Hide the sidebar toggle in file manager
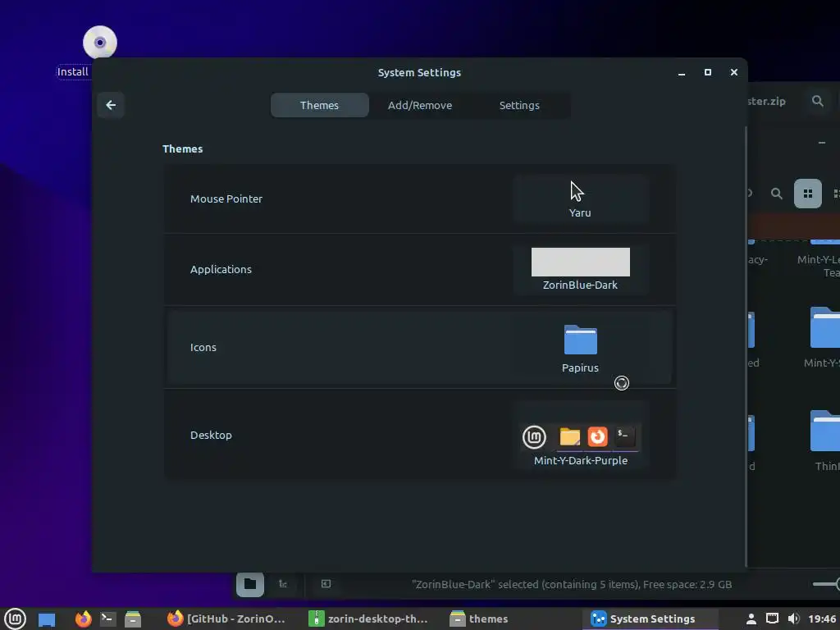 tap(326, 584)
